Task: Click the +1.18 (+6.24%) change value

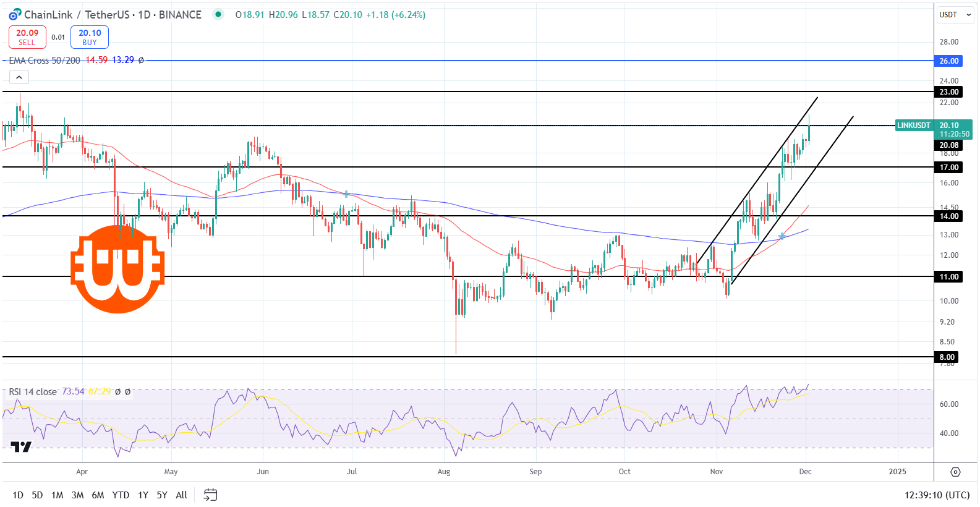Action: pyautogui.click(x=396, y=14)
